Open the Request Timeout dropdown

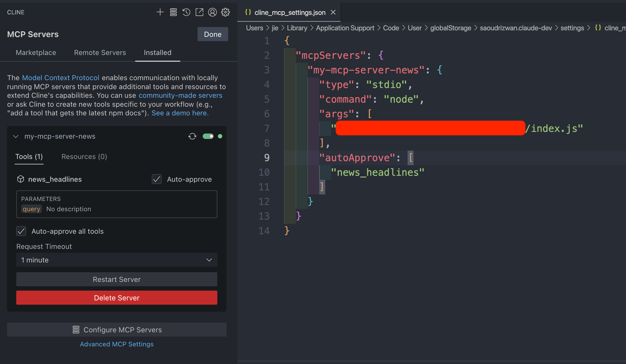point(117,260)
